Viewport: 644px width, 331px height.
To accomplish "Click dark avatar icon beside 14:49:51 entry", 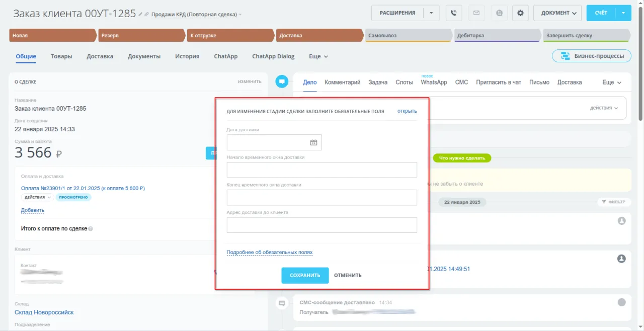I will (x=621, y=259).
